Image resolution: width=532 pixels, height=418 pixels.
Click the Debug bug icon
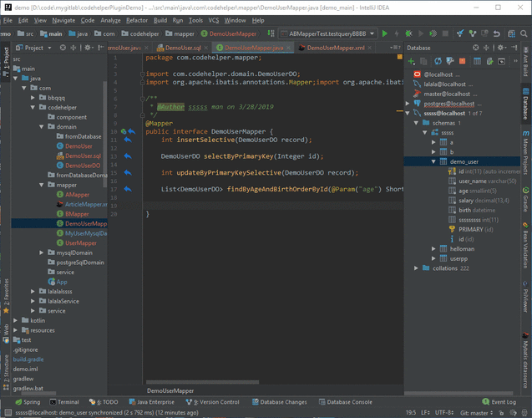point(409,33)
